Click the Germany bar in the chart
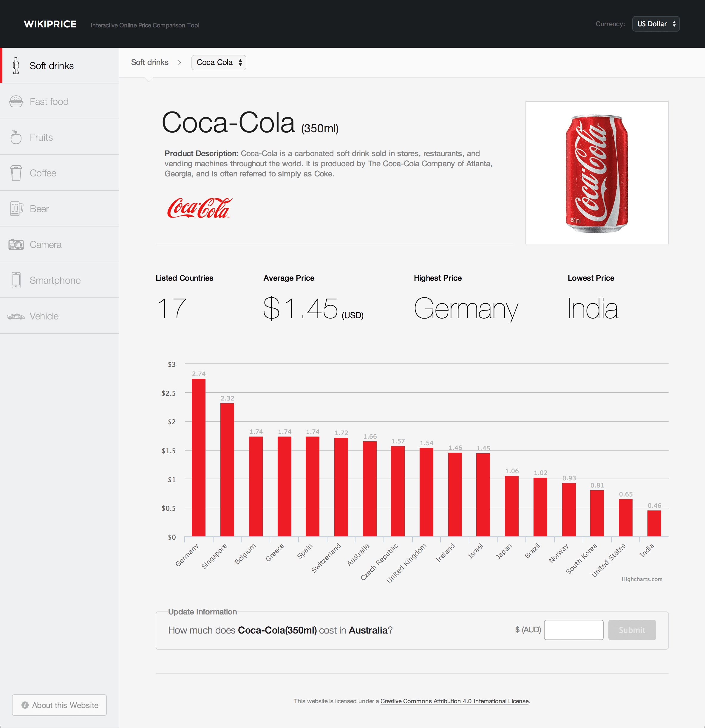Viewport: 705px width, 728px height. (198, 458)
